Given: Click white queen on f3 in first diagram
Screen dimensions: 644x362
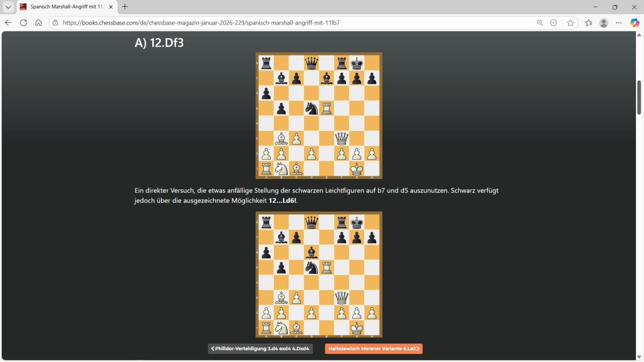Looking at the screenshot, I should tap(342, 139).
